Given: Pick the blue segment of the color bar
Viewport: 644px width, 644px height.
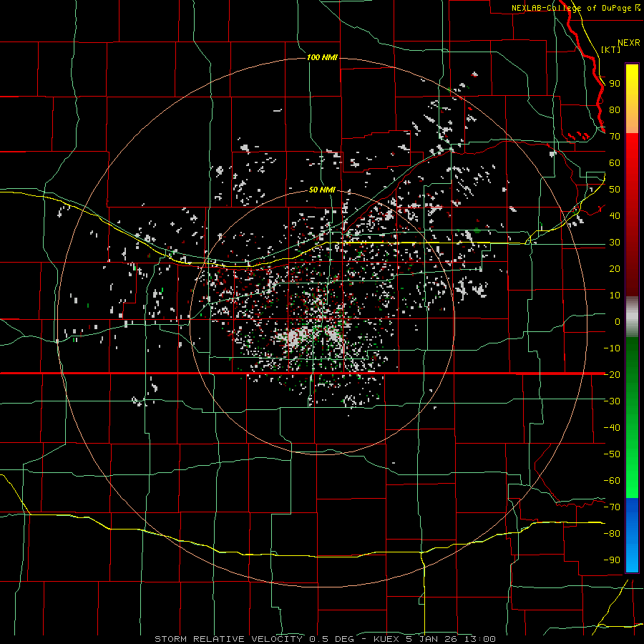Looking at the screenshot, I should (632, 535).
